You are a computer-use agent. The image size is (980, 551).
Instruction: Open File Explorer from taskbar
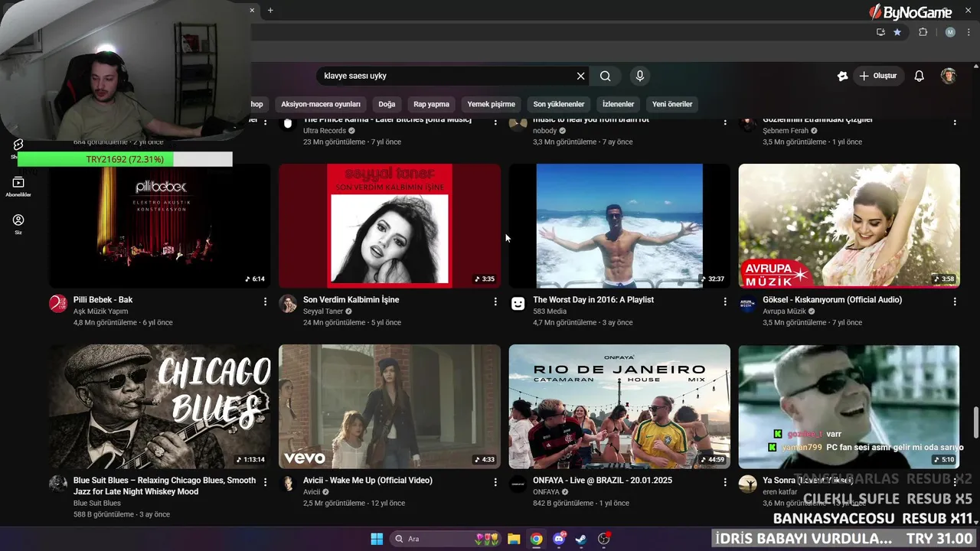click(x=514, y=539)
